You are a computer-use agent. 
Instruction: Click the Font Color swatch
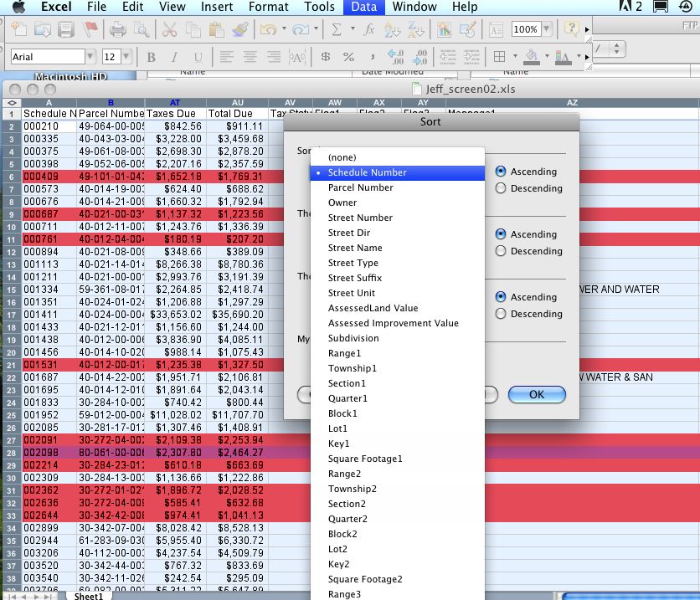pyautogui.click(x=563, y=57)
